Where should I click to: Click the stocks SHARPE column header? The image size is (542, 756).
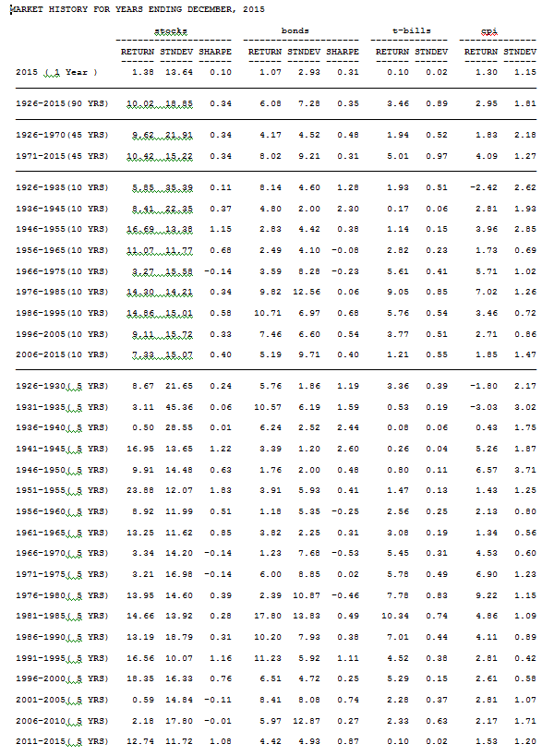(215, 52)
